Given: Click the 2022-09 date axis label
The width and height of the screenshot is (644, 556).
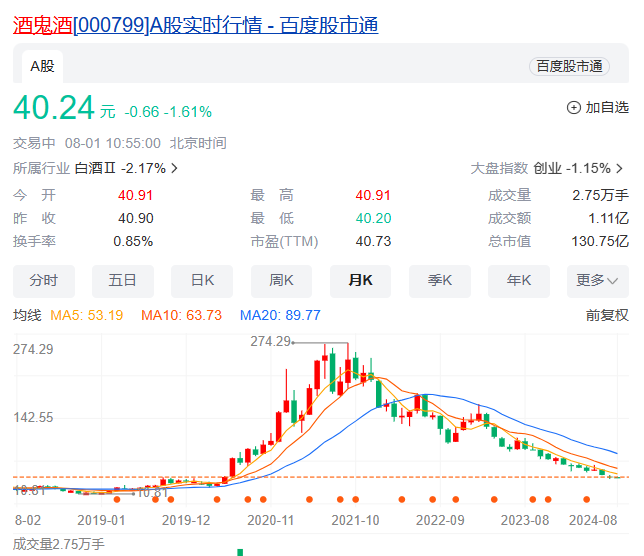Looking at the screenshot, I should (x=440, y=520).
